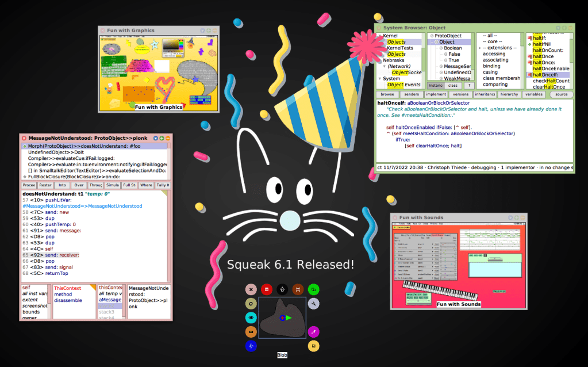
Task: Click the red flag icon beside haltIf:
Action: point(529,38)
